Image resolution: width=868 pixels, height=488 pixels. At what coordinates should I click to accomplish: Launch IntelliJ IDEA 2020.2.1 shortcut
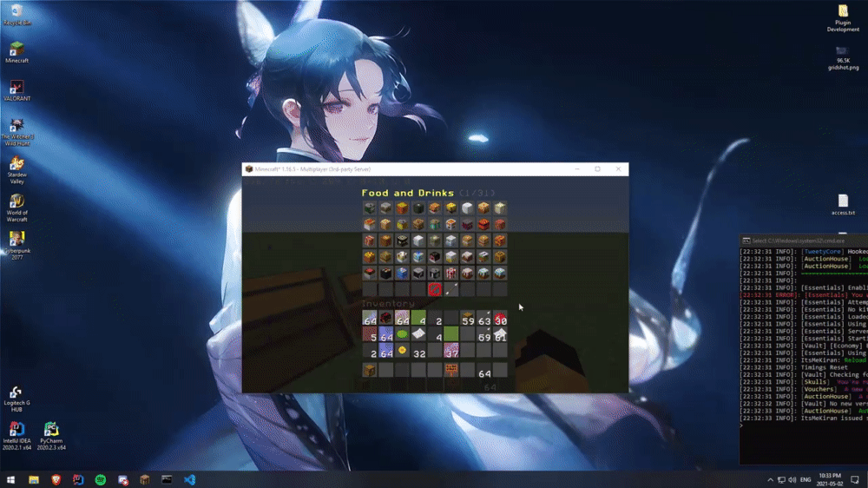tap(16, 437)
